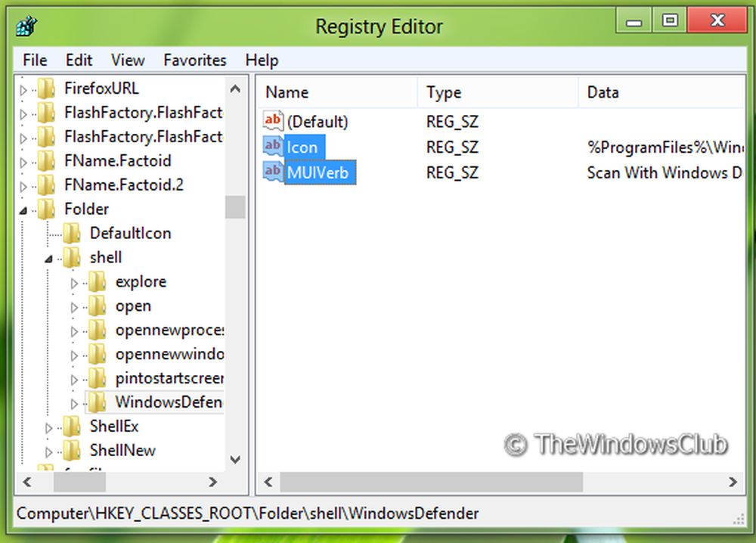The width and height of the screenshot is (756, 543).
Task: Click the Type column header
Action: pos(444,92)
